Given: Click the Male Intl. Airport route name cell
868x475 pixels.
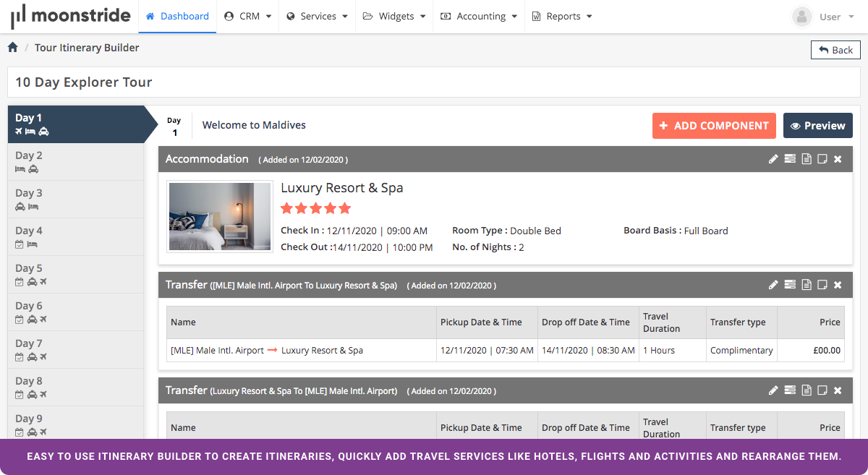Looking at the screenshot, I should (302, 351).
